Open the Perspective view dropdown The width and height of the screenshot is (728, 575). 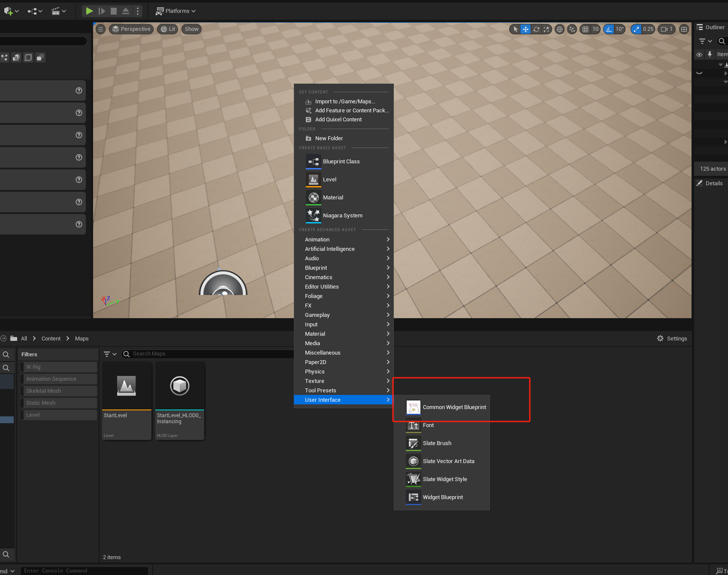(x=131, y=29)
